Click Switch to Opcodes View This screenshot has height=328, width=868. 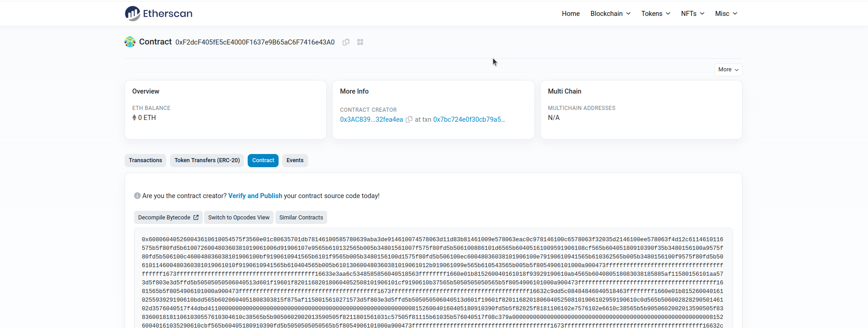click(x=239, y=218)
